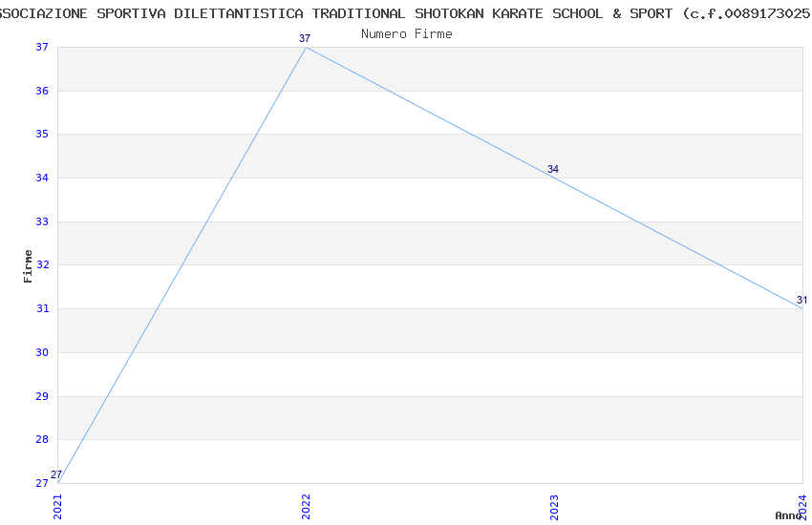Click the y-axis tick label 34
This screenshot has width=812, height=525.
coord(41,178)
